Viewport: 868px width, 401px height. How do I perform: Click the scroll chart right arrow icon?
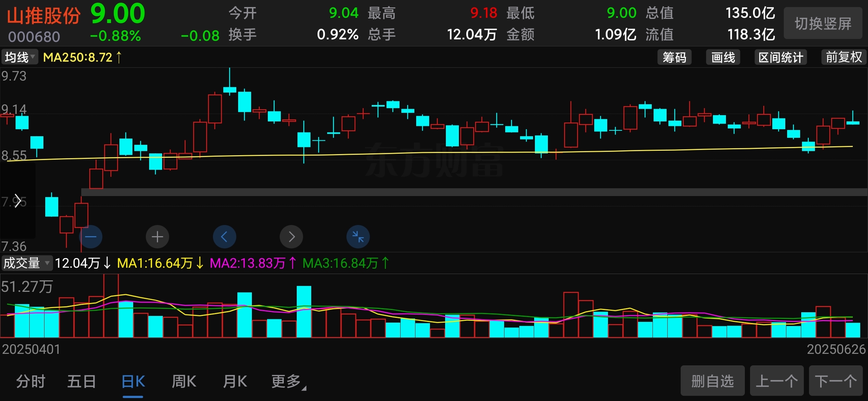[291, 237]
